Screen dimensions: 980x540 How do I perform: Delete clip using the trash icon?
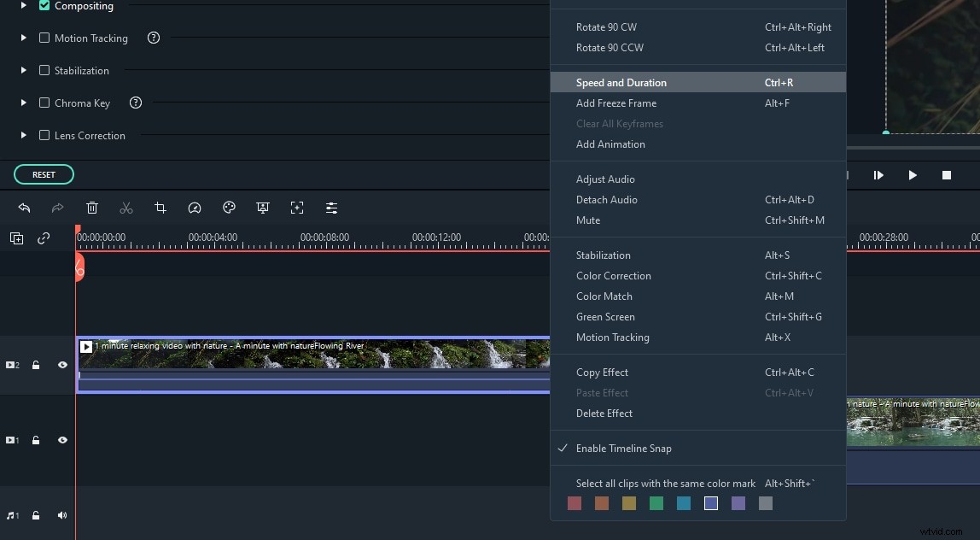coord(92,208)
